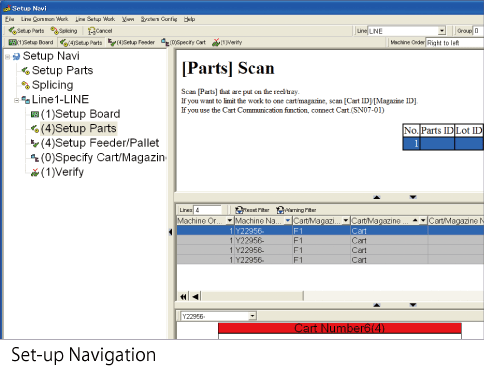
Task: Click (4)Setup Feeder in the toolbar
Action: coord(131,43)
